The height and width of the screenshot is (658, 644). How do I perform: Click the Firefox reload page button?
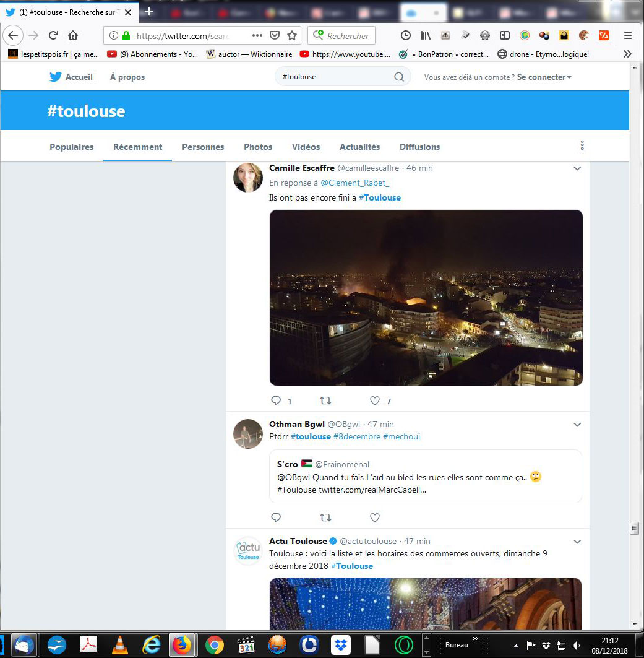click(x=53, y=36)
